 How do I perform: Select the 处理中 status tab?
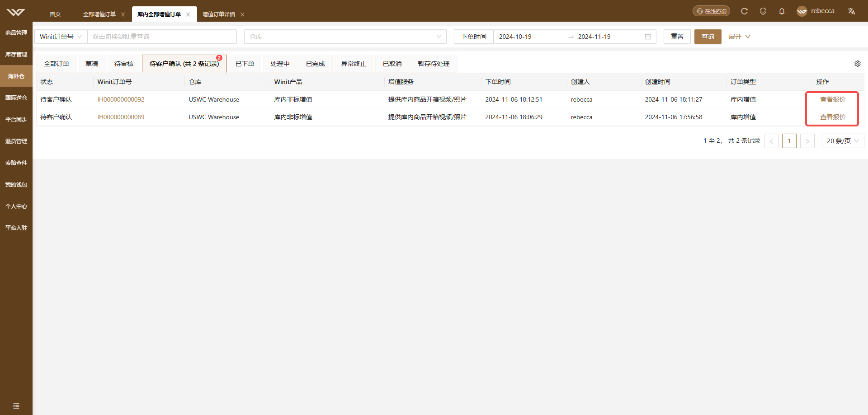tap(280, 64)
